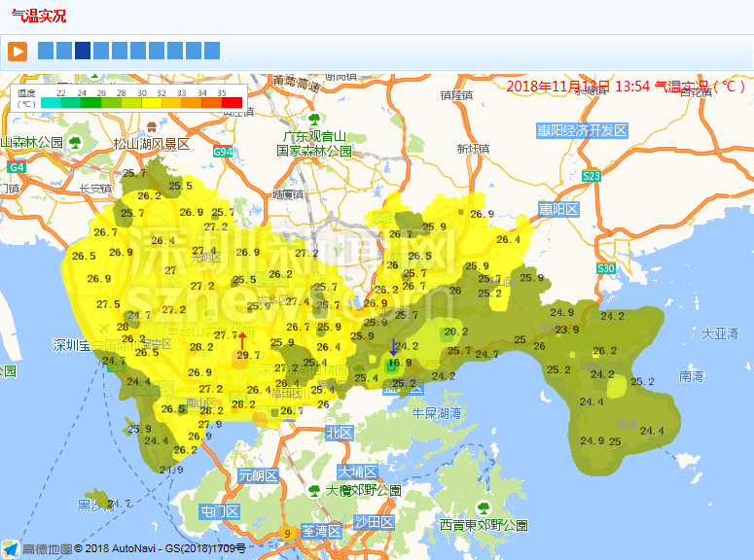This screenshot has height=560, width=754.
Task: Jump to the last timeline frame square
Action: [x=212, y=51]
